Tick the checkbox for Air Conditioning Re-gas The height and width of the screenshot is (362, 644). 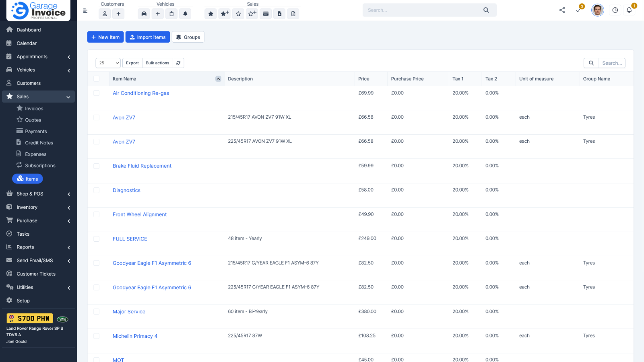[x=97, y=93]
